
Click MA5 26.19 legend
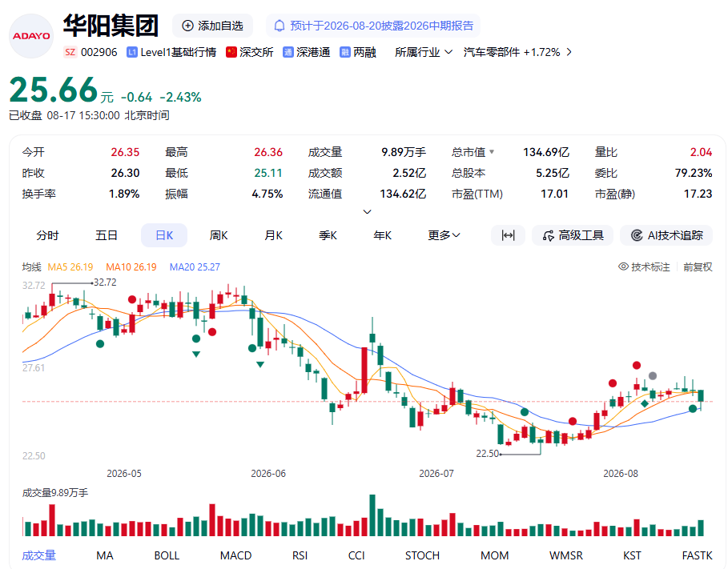(x=70, y=266)
